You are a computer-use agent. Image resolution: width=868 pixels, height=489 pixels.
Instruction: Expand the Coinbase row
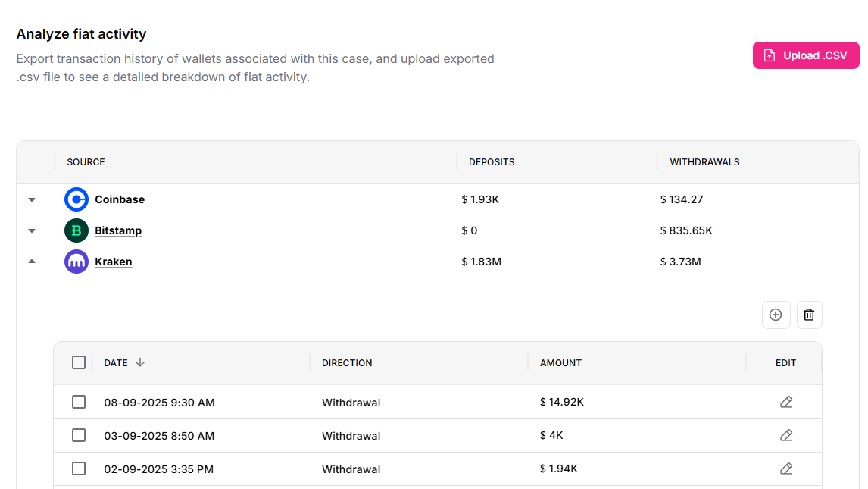[32, 199]
